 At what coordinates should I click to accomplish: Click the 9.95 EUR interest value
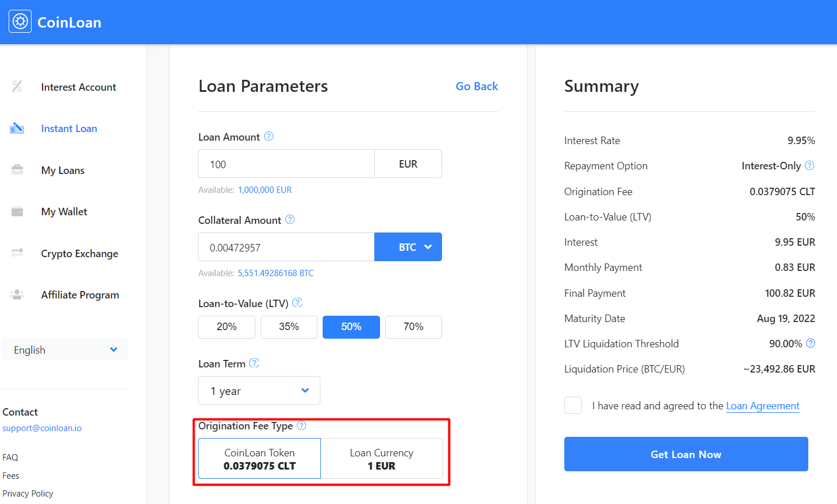click(x=795, y=242)
